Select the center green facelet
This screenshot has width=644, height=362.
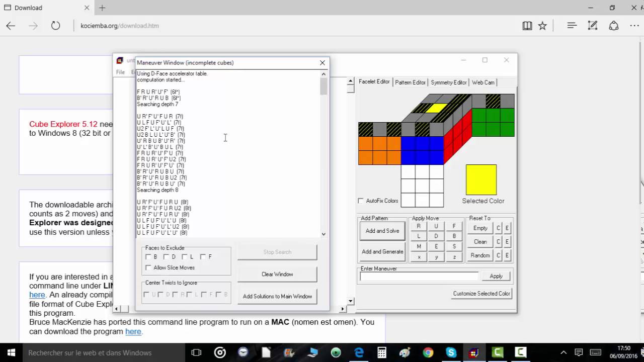pos(493,116)
